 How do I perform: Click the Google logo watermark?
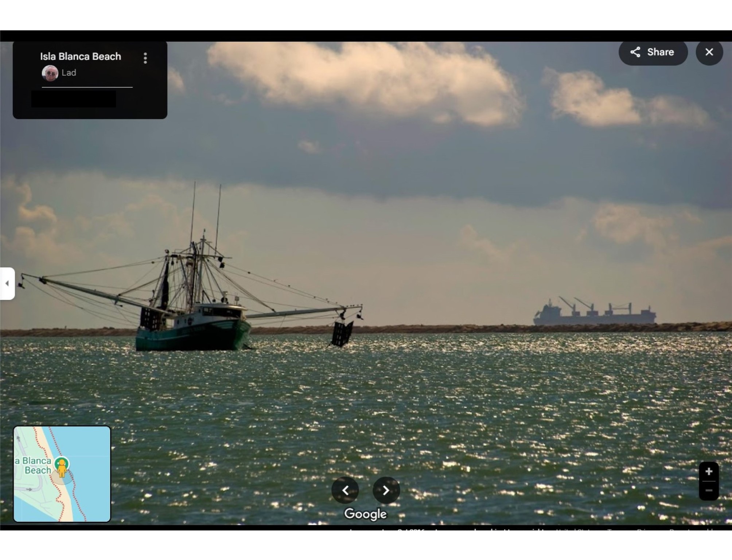pyautogui.click(x=365, y=514)
